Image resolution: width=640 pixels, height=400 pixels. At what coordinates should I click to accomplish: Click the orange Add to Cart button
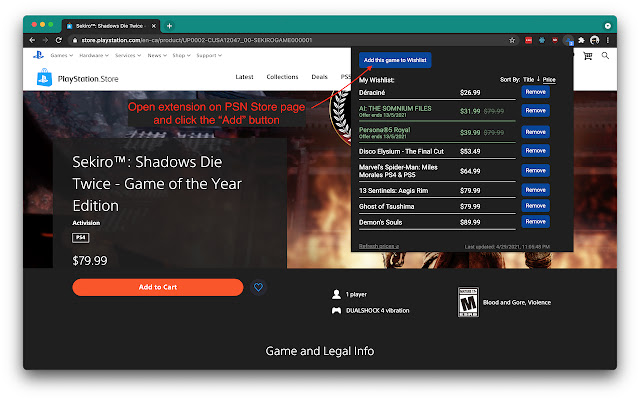[158, 287]
